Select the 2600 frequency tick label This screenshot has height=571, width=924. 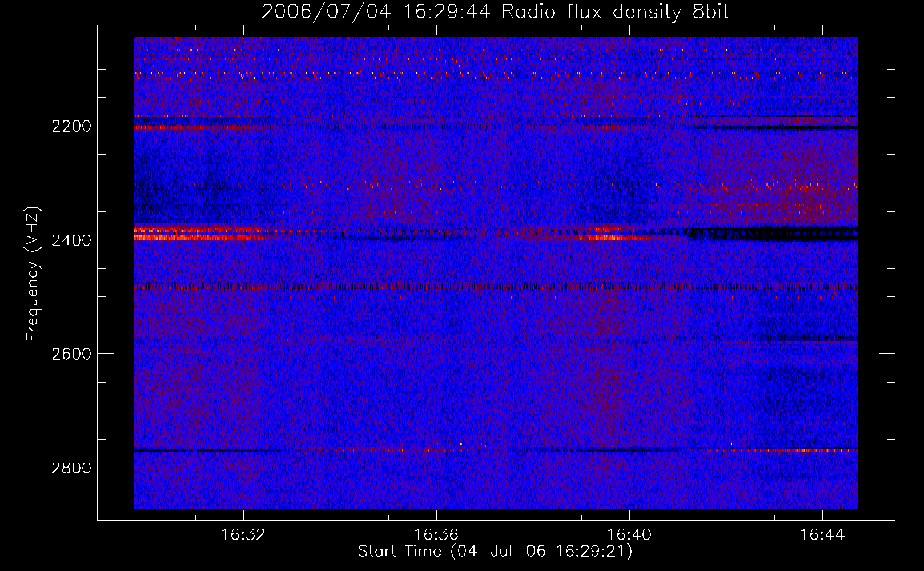tap(71, 354)
